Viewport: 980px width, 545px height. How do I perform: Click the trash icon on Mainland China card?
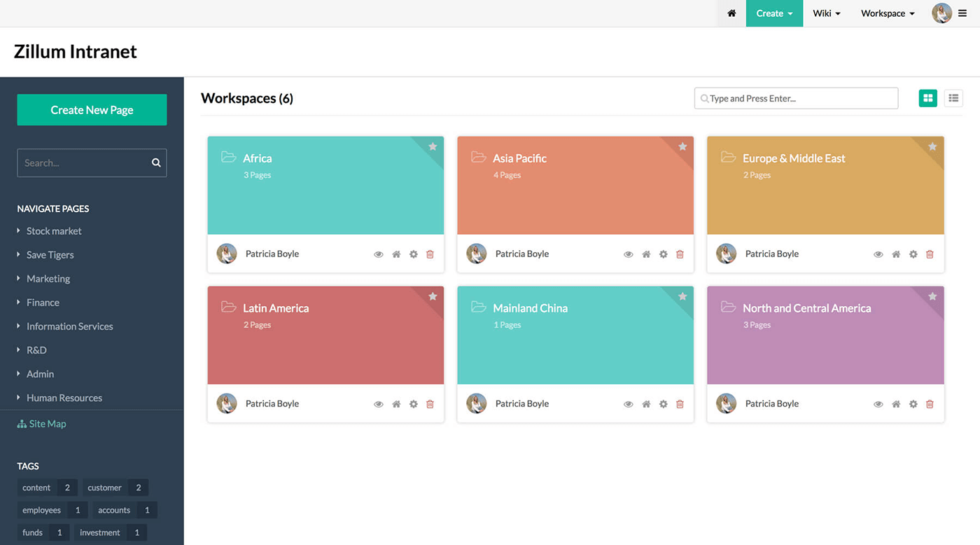[x=680, y=404]
